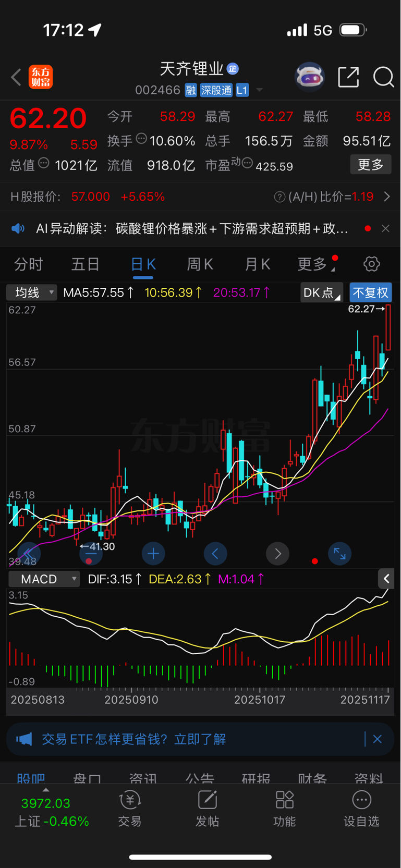Tap the 市盈 info icon
The width and height of the screenshot is (401, 868).
pos(247,163)
